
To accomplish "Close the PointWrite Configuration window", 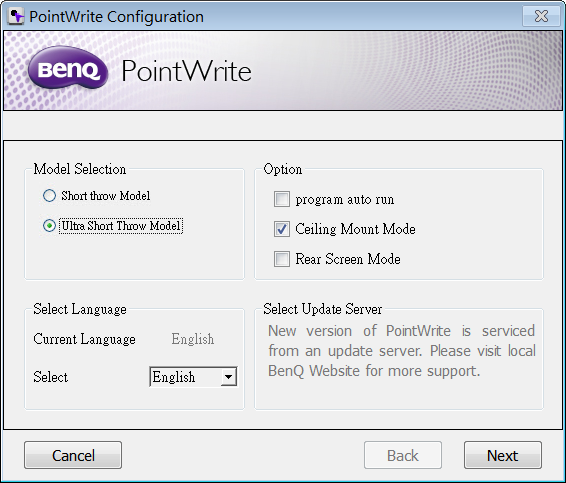I will pos(541,16).
